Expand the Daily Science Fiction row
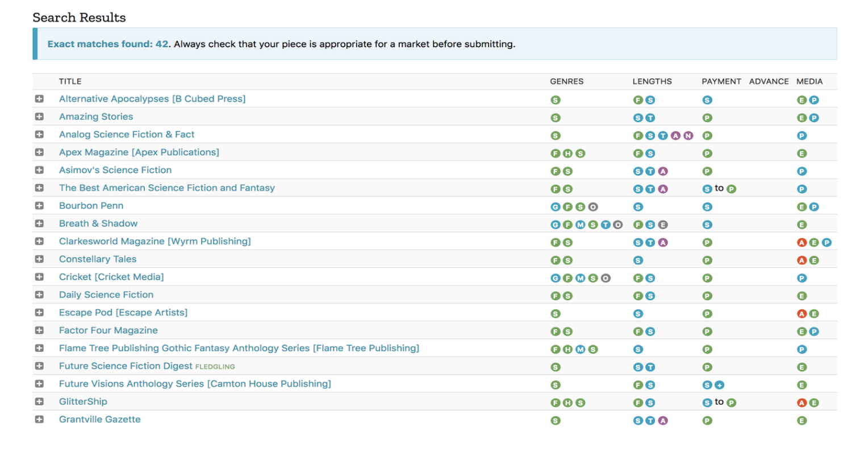 (39, 294)
